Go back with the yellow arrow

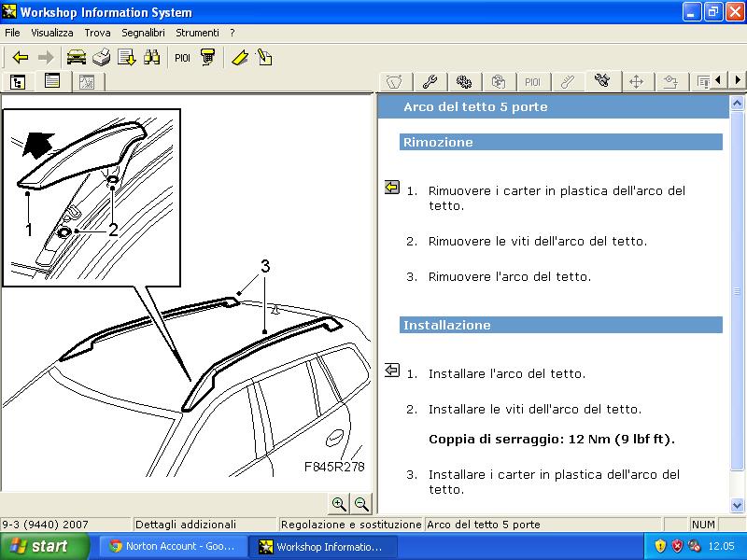click(x=21, y=58)
